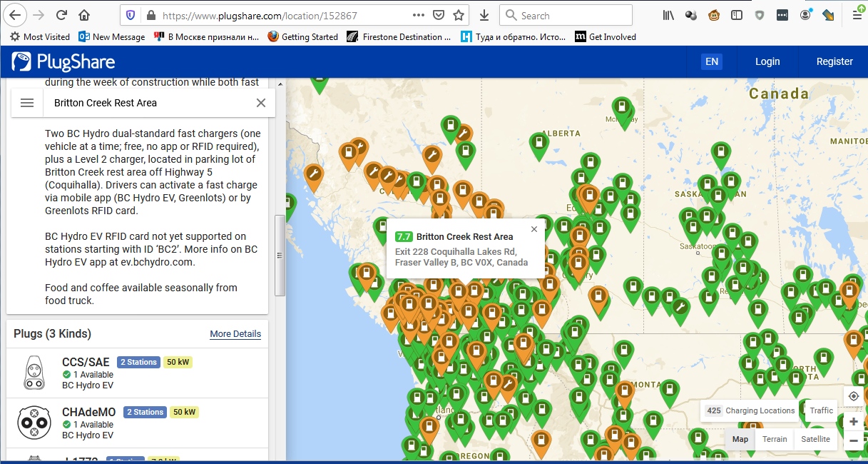Click the sidebar vertical scrollbar thumb
The image size is (868, 464).
point(280,255)
